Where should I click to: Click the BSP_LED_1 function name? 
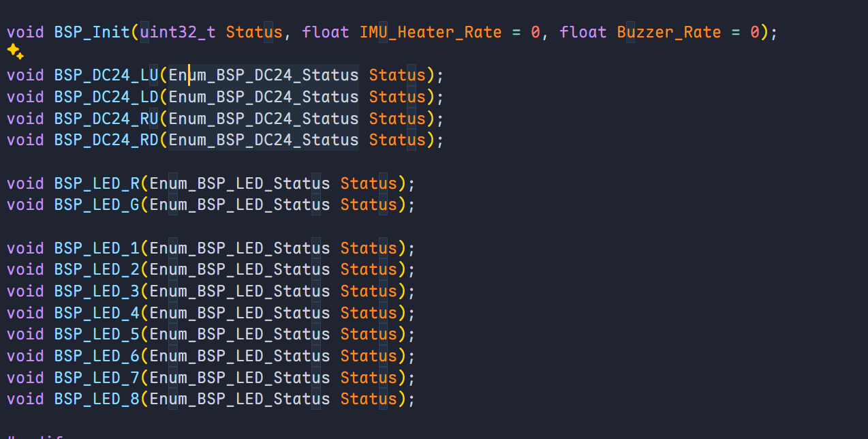(97, 249)
